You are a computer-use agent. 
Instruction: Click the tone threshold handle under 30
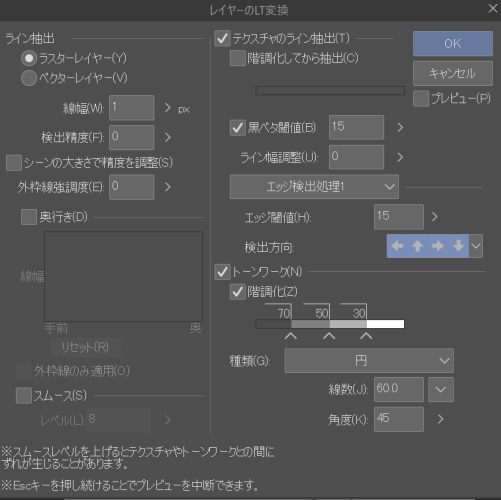tap(366, 336)
